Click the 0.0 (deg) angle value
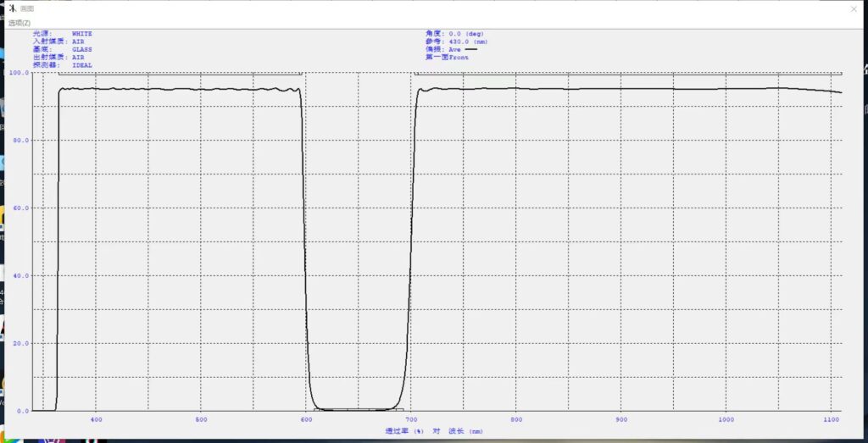Viewport: 868px width, 443px height. click(x=466, y=34)
